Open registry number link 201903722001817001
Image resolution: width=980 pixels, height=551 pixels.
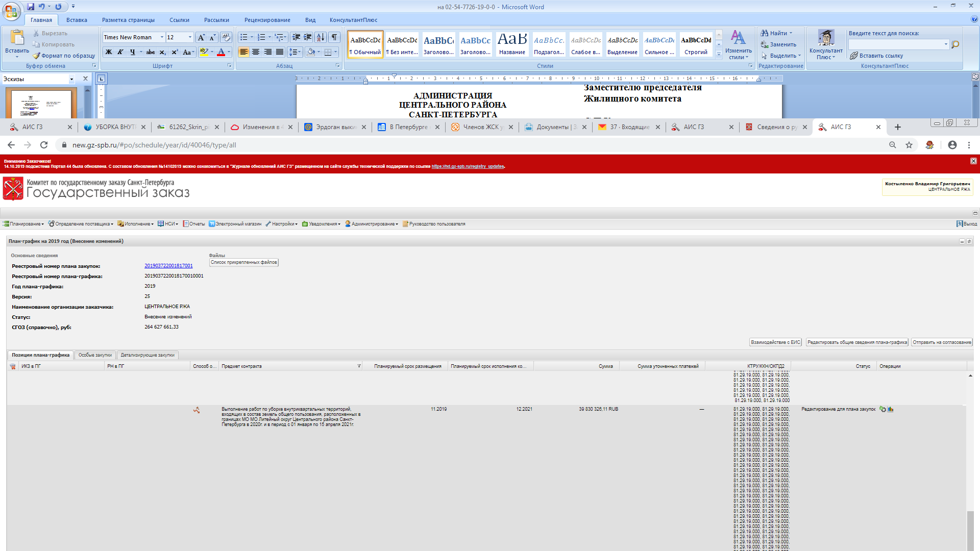pos(168,266)
